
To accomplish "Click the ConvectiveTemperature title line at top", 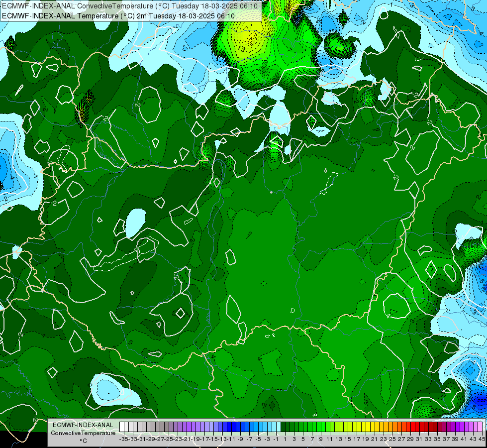I will (x=130, y=6).
